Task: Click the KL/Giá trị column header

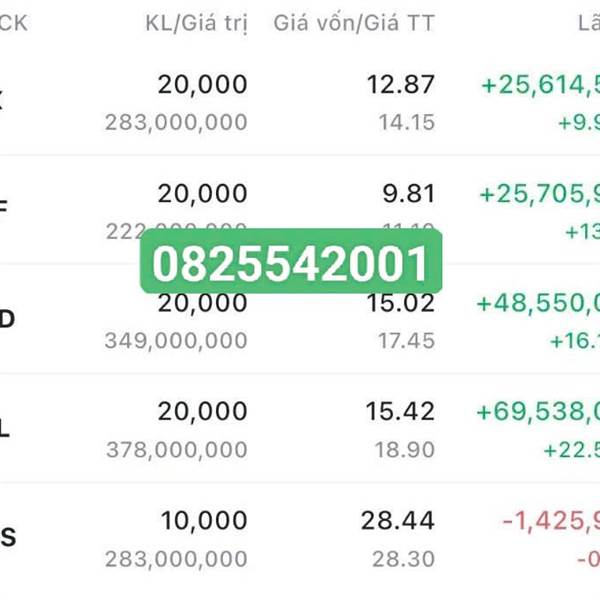Action: click(x=196, y=24)
